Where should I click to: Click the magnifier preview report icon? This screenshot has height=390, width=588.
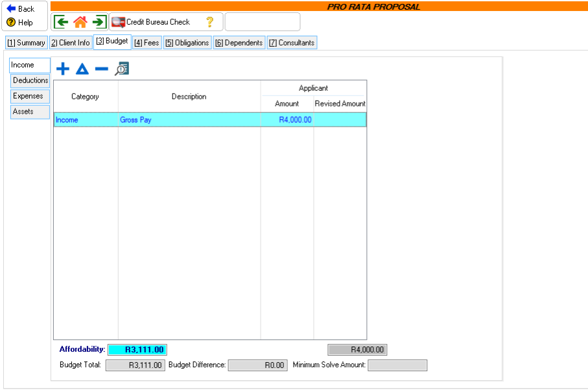click(x=122, y=69)
